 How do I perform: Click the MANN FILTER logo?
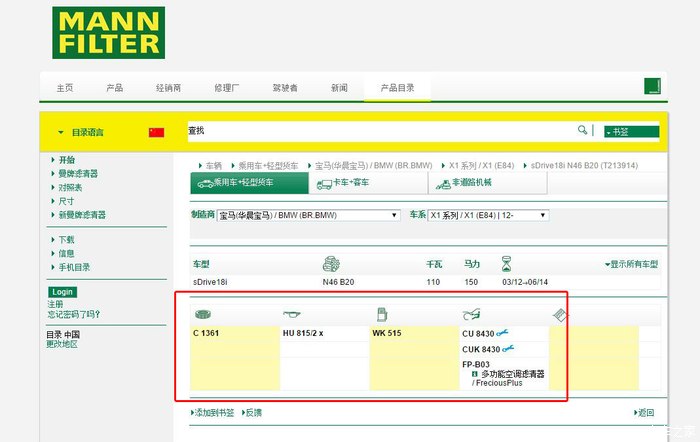click(x=108, y=32)
